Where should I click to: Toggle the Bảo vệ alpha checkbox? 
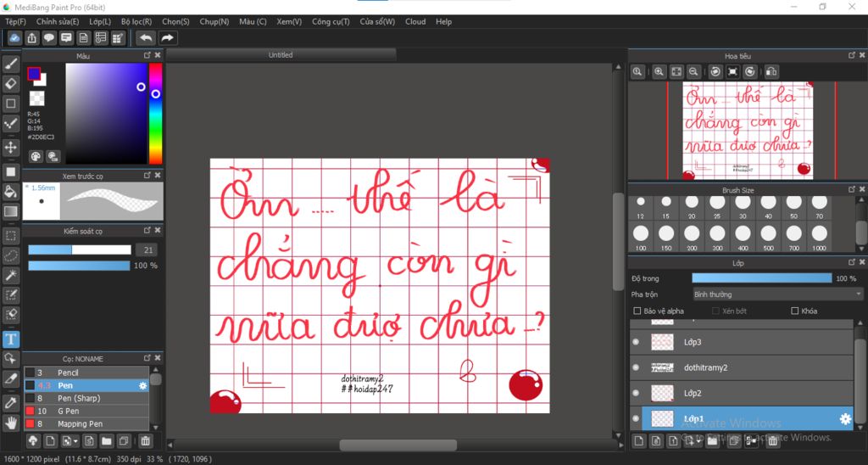point(637,311)
